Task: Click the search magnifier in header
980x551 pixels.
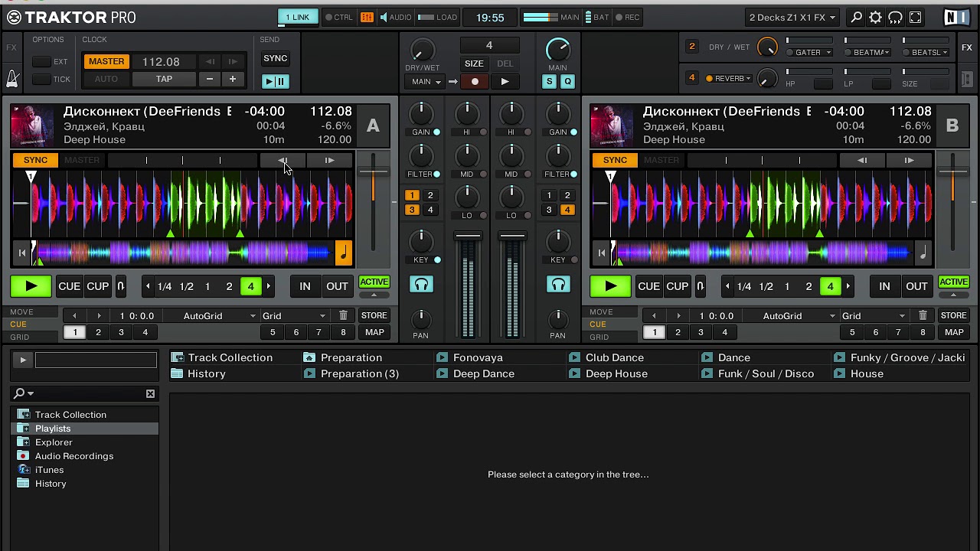Action: coord(856,17)
